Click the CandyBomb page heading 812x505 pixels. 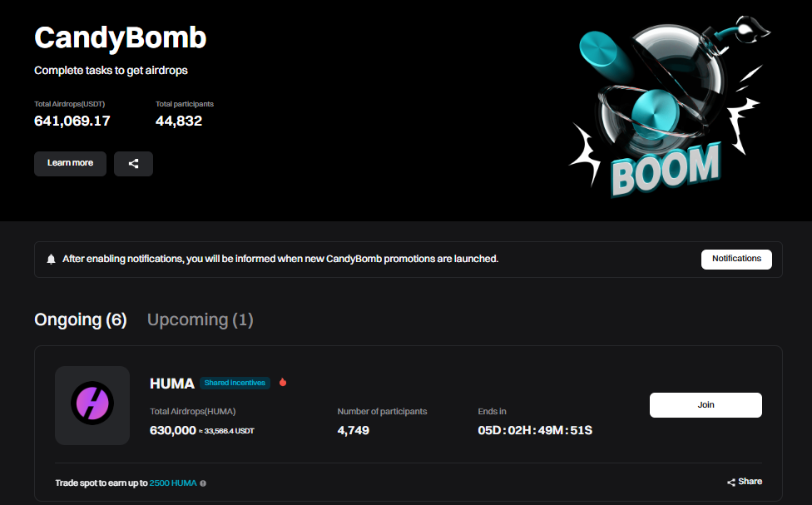(121, 37)
